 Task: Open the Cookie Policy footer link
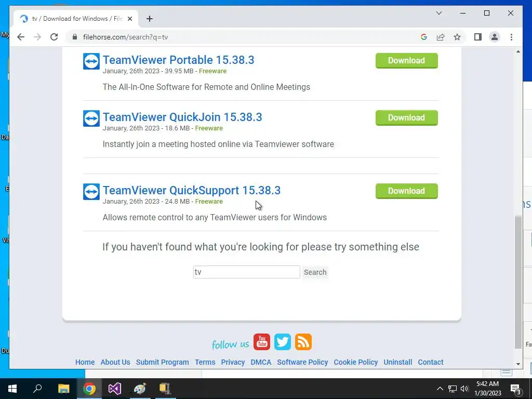355,362
